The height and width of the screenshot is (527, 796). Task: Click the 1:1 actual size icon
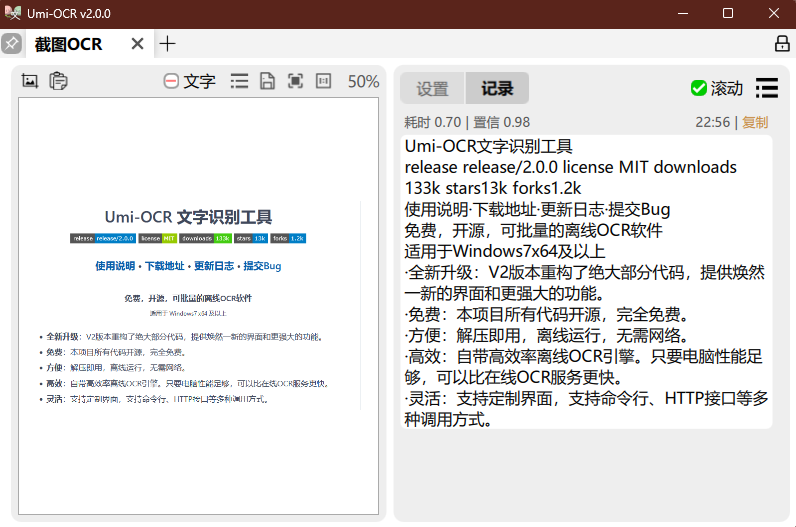point(323,82)
